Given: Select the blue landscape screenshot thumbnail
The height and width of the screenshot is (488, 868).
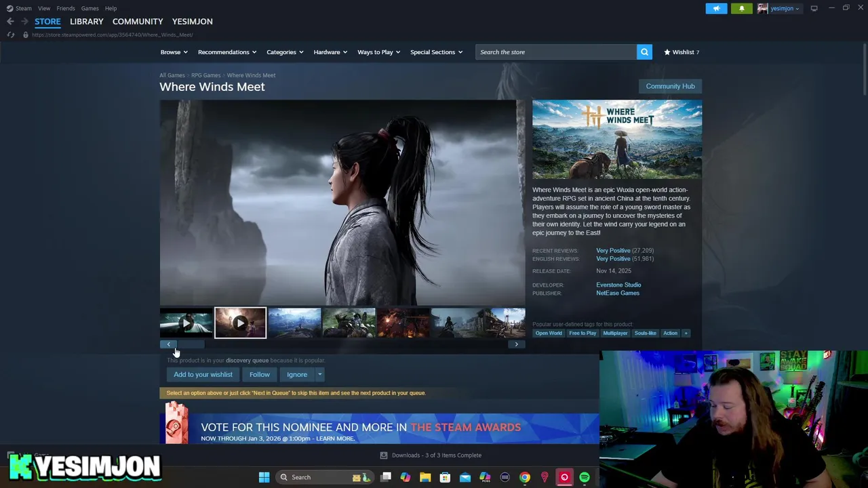Looking at the screenshot, I should pos(294,323).
